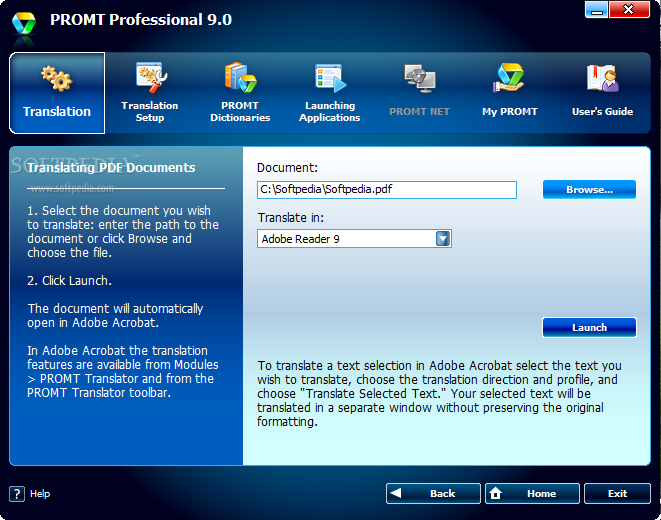Click PROMT NET computers icon
This screenshot has width=661, height=520.
420,78
